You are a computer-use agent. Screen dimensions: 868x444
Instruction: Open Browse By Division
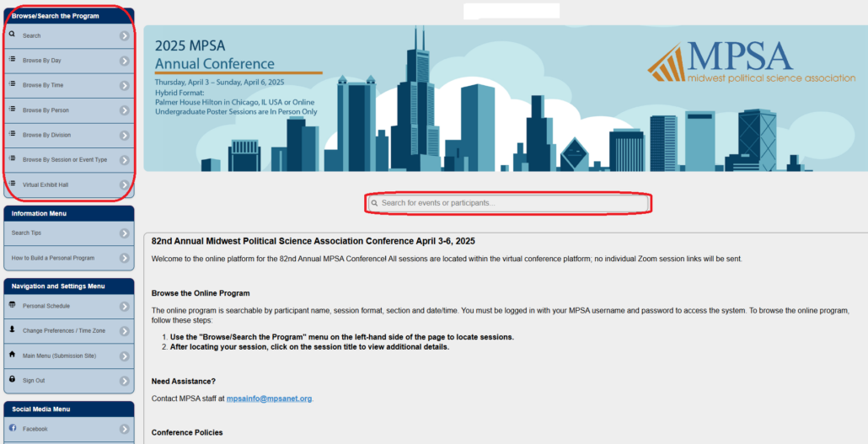pyautogui.click(x=69, y=136)
